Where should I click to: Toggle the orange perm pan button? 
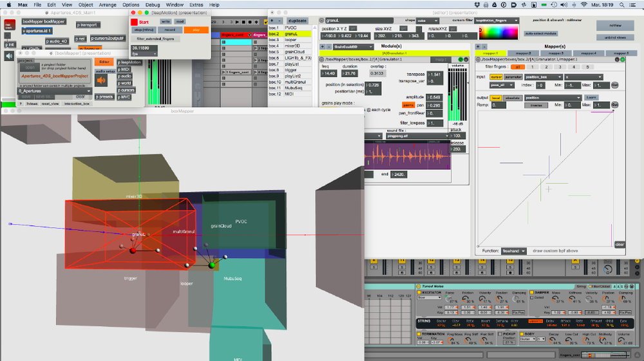408,106
